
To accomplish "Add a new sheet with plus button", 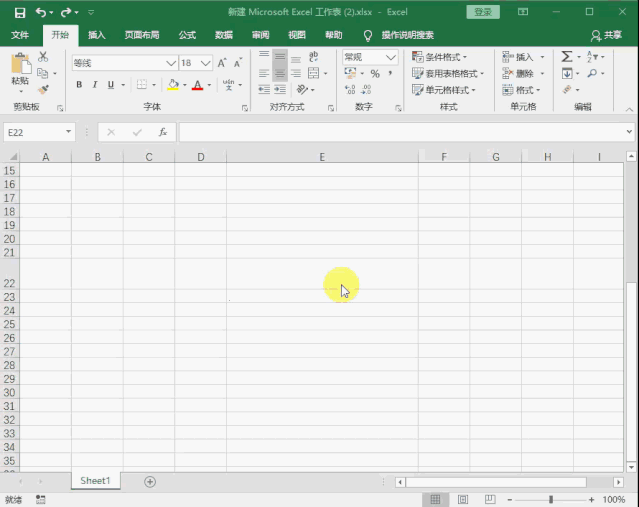I will click(x=150, y=482).
